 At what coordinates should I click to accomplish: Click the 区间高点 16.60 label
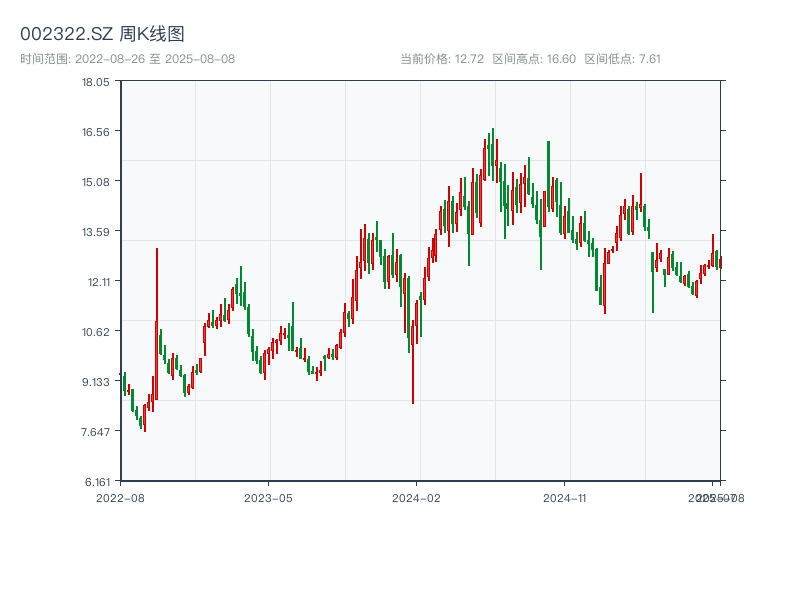[533, 59]
